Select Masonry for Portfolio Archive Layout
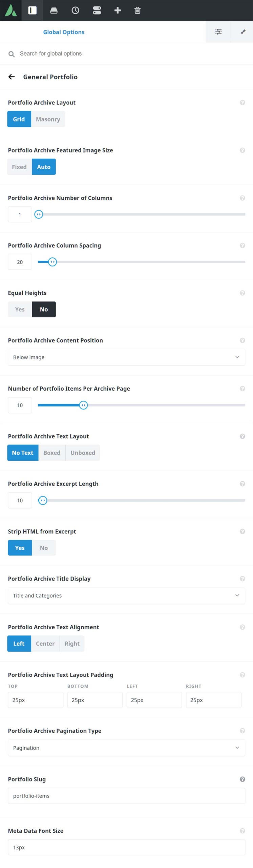This screenshot has height=868, width=253. coord(48,119)
